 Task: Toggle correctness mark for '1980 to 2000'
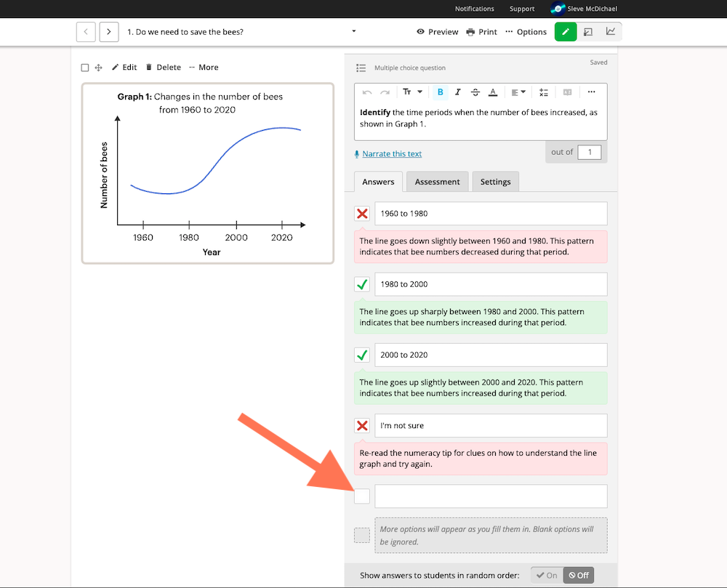[362, 284]
